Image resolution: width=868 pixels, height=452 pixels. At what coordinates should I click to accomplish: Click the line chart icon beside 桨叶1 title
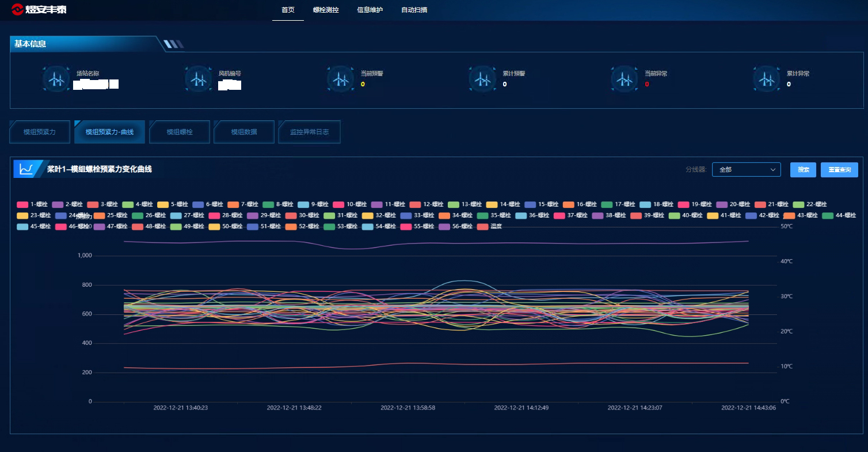click(x=26, y=169)
